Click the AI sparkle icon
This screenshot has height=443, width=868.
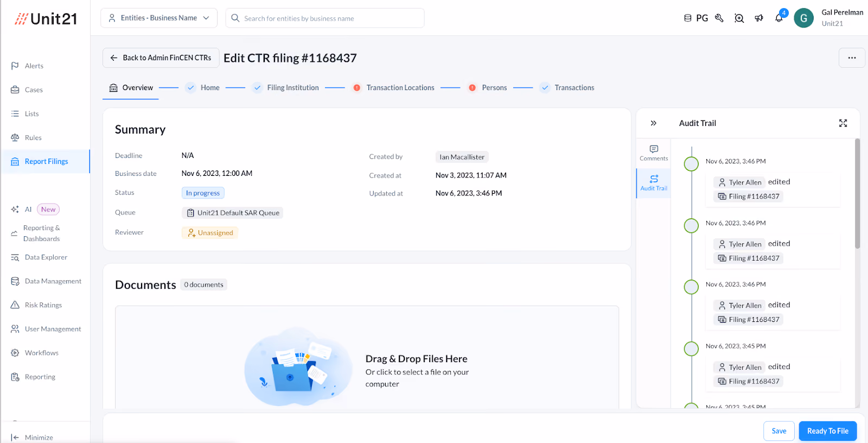[15, 210]
